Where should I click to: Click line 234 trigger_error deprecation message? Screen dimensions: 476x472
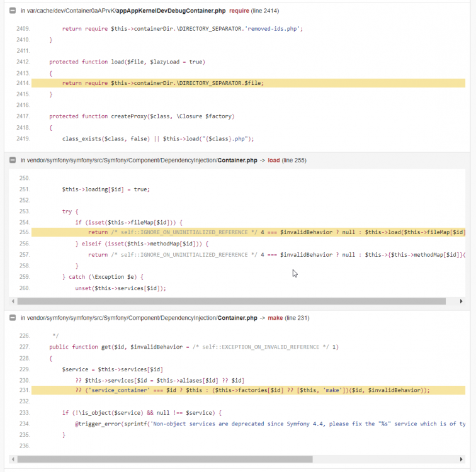[x=270, y=424]
